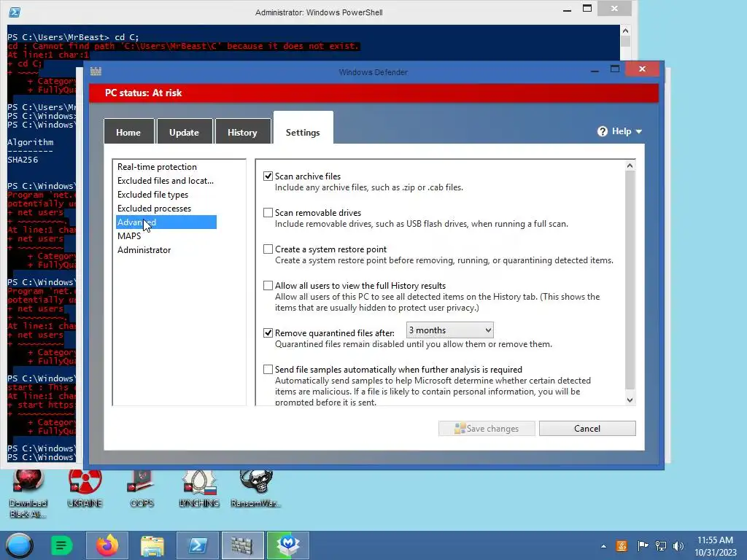Switch to the History tab
747x560 pixels.
pyautogui.click(x=242, y=132)
